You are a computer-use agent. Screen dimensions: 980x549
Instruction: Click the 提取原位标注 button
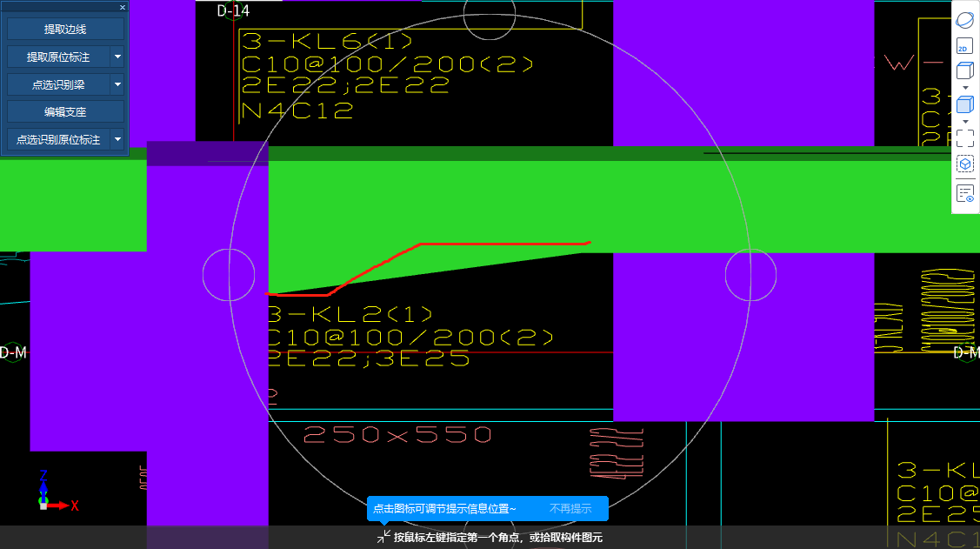pyautogui.click(x=58, y=57)
